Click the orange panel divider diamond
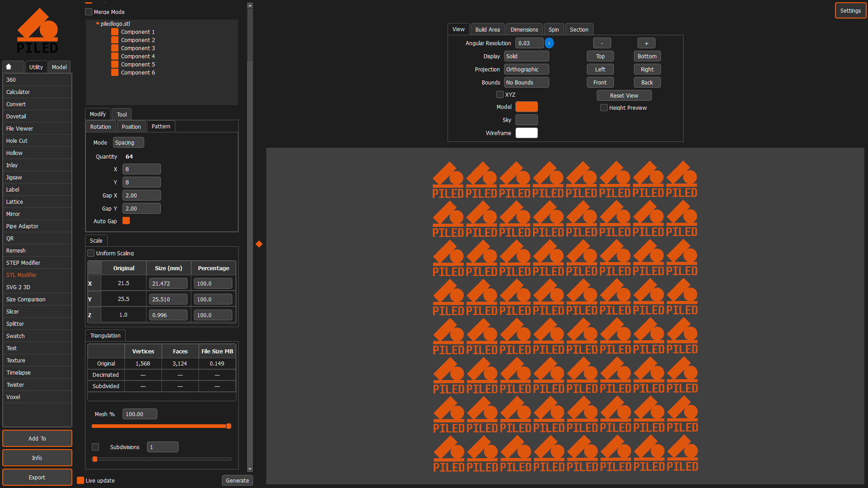Viewport: 868px width, 488px height. [259, 244]
